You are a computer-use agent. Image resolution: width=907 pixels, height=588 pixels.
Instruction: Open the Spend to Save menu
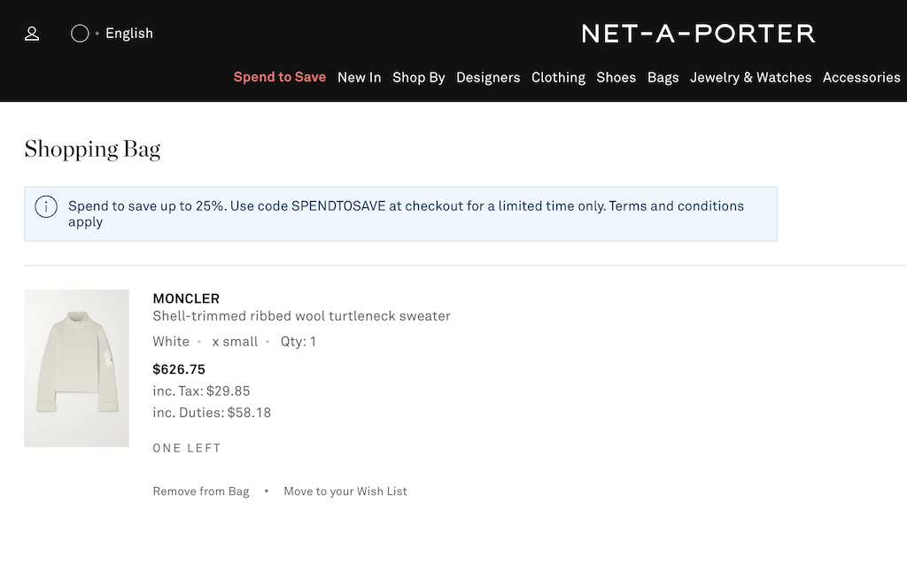[280, 77]
